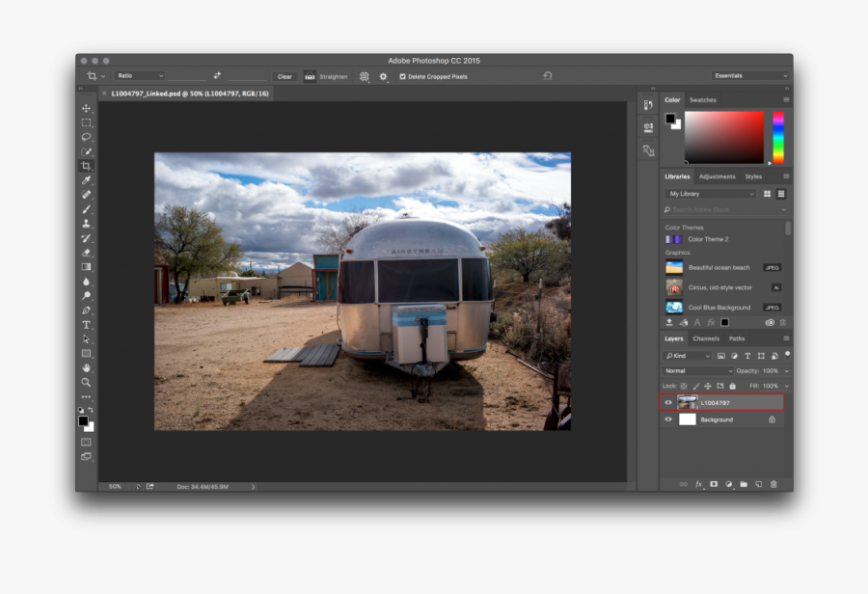Delete layer using the trash icon
Image resolution: width=868 pixels, height=594 pixels.
click(x=773, y=484)
